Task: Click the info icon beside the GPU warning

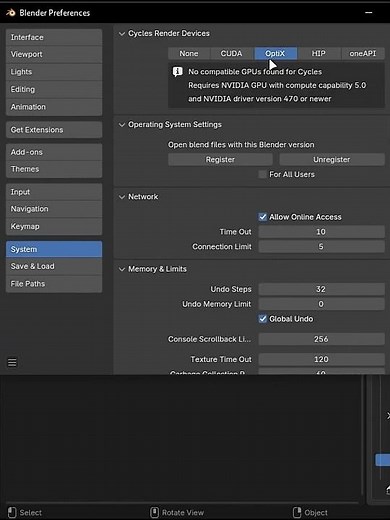Action: (177, 72)
